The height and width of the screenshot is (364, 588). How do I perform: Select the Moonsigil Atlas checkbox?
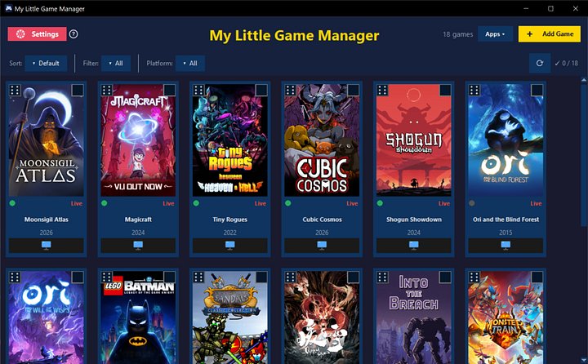[78, 91]
